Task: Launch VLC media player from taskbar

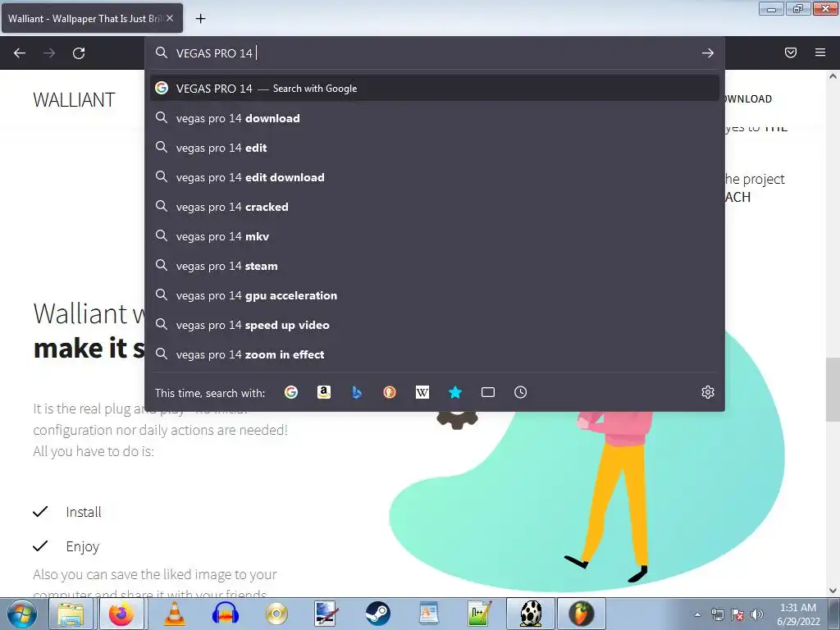Action: point(174,614)
